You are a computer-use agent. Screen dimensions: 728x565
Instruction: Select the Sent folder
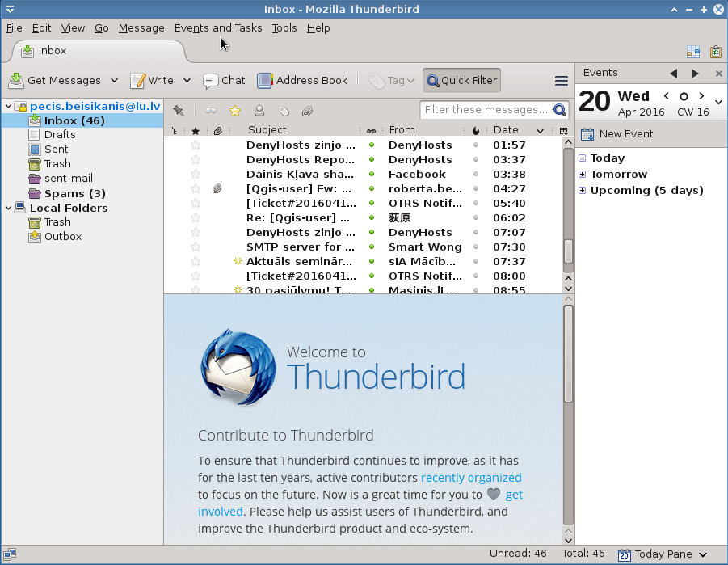(x=56, y=150)
